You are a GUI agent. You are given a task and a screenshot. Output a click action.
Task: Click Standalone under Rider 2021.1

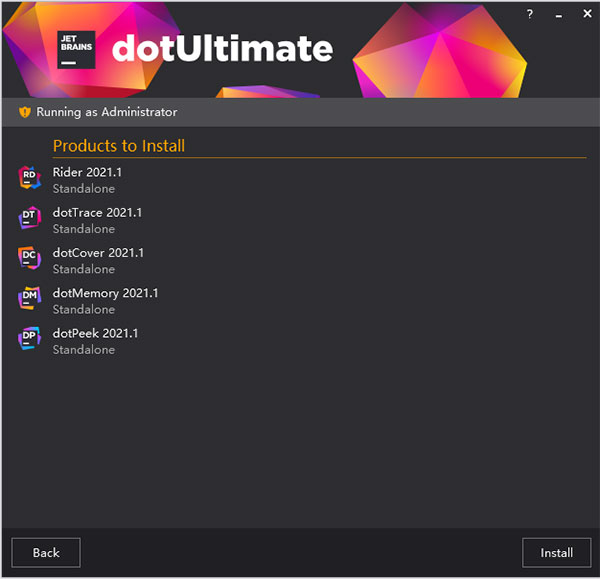[84, 189]
